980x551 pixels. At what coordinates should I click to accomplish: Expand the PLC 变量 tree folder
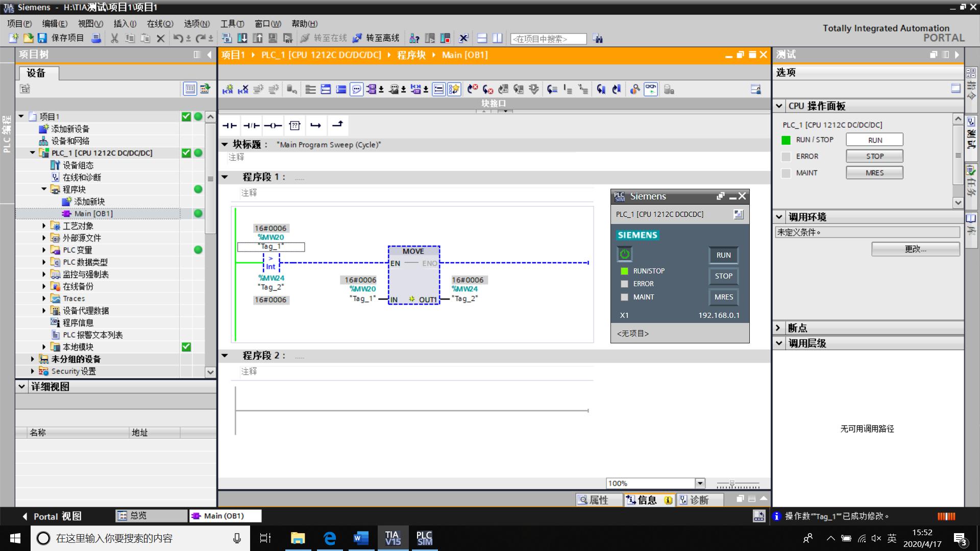(44, 250)
